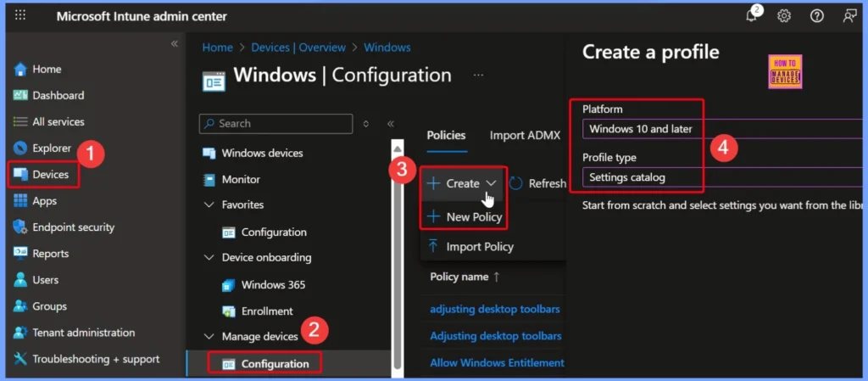Click Home in the breadcrumb
The image size is (868, 381).
coord(218,48)
